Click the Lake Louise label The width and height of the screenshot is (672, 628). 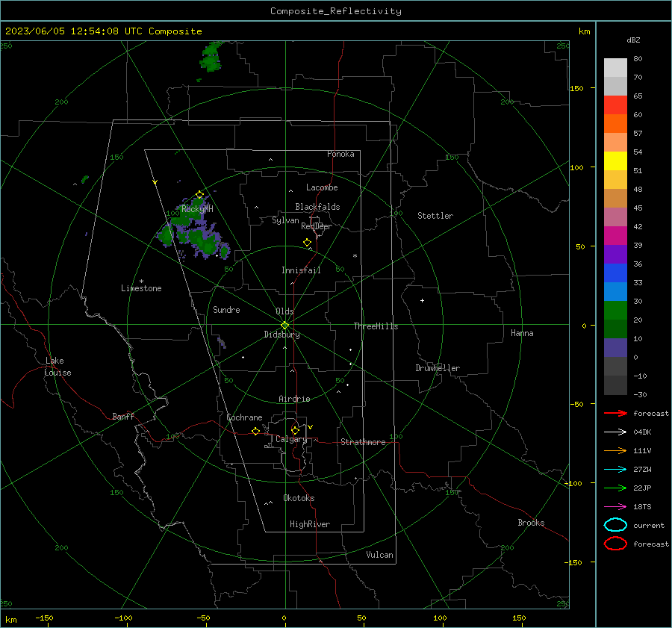click(57, 367)
